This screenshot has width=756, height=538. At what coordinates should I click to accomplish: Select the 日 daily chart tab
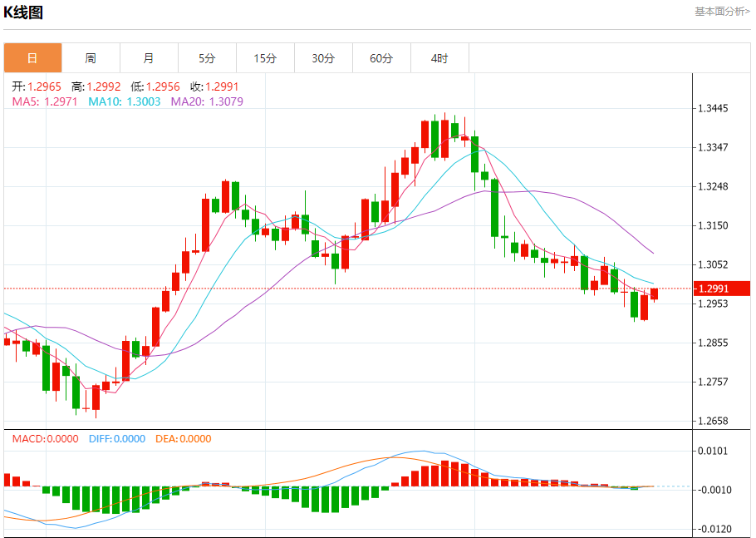click(32, 58)
